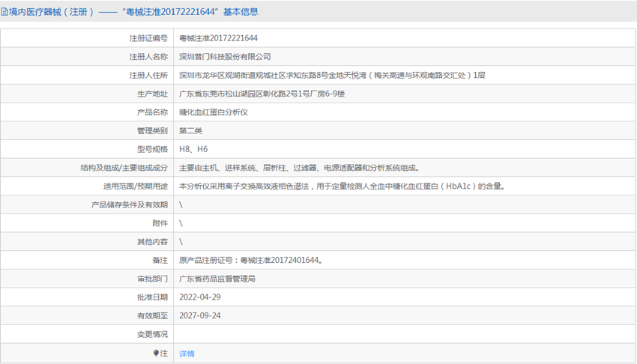Click the 管理类别 label

[152, 130]
